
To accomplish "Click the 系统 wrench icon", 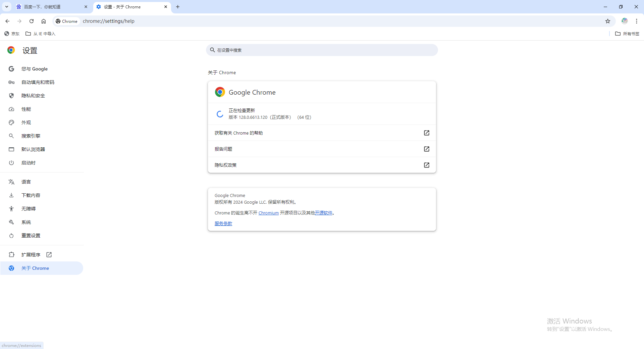I will click(x=11, y=222).
